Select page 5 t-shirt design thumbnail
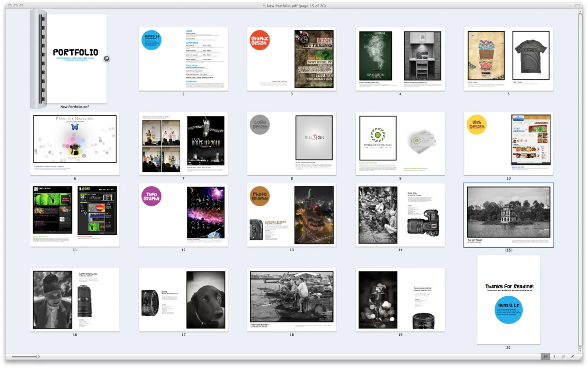The width and height of the screenshot is (588, 368). click(x=509, y=59)
